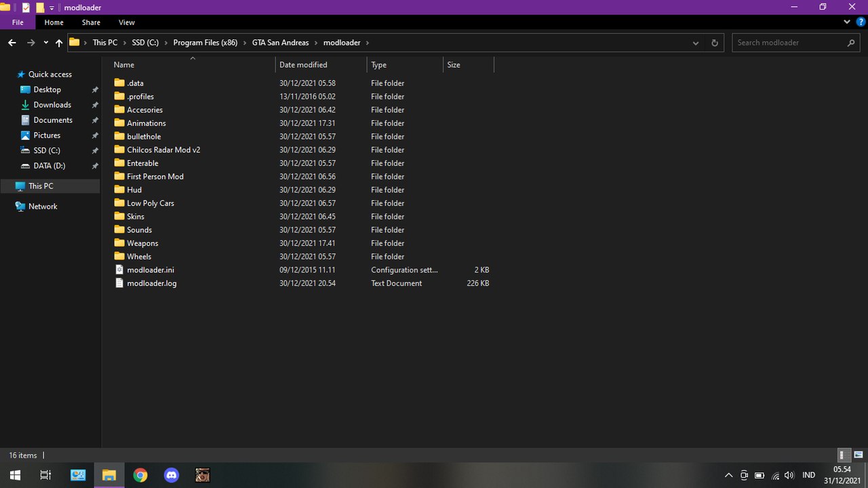Open Pictures in navigation pane
Viewport: 868px width, 488px height.
[47, 136]
